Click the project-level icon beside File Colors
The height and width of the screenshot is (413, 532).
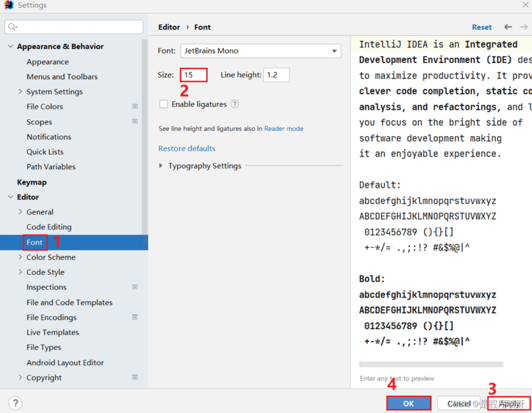tap(134, 106)
